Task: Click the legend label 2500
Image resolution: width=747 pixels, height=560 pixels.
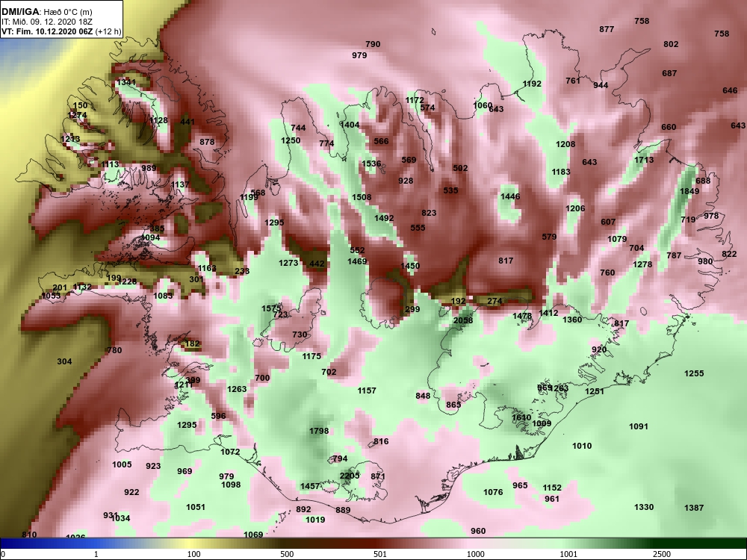Action: point(661,554)
